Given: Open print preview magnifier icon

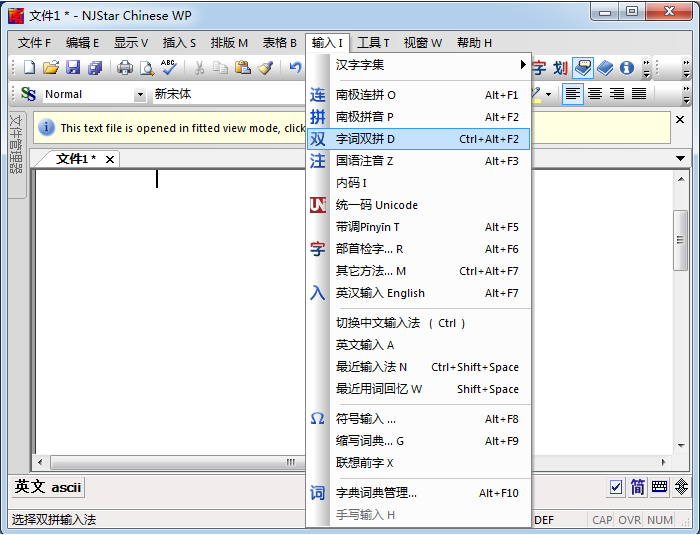Looking at the screenshot, I should click(x=146, y=68).
